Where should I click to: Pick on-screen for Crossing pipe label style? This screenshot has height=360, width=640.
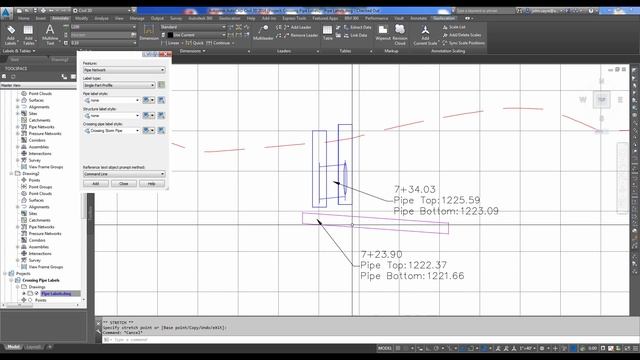coord(161,131)
